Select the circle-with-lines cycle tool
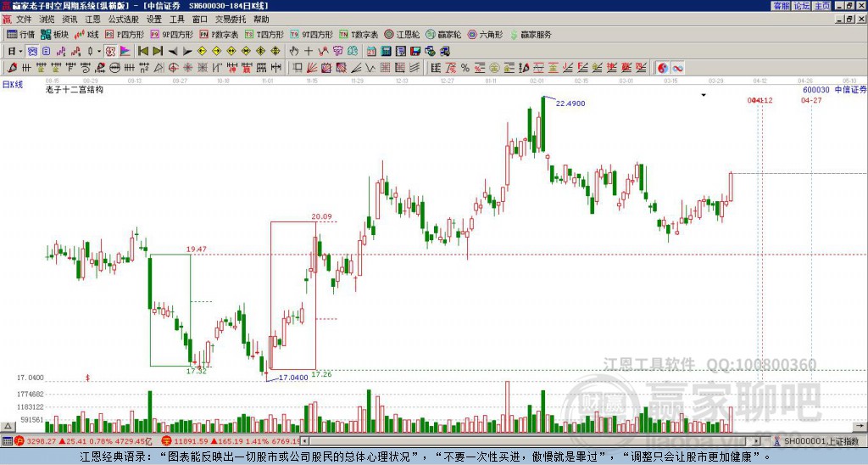Screen dimensions: 868x465 pos(114,68)
